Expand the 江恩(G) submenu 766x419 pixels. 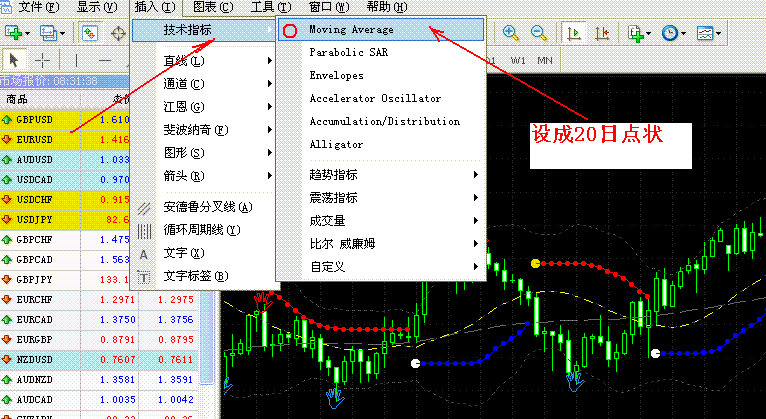[x=204, y=106]
